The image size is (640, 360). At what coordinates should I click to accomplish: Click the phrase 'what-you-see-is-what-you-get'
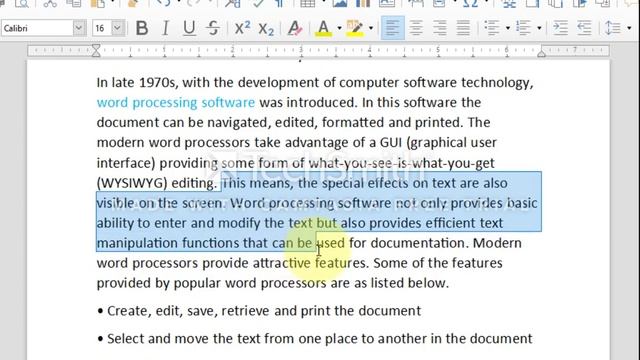click(402, 163)
